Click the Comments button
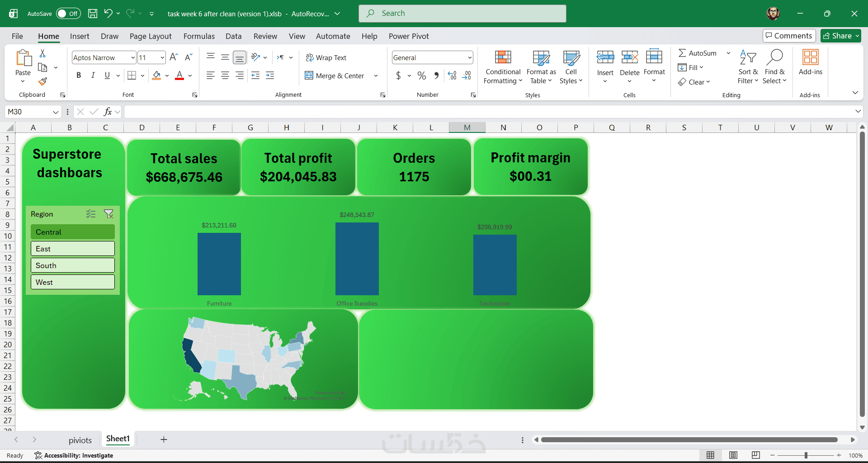 [x=789, y=36]
